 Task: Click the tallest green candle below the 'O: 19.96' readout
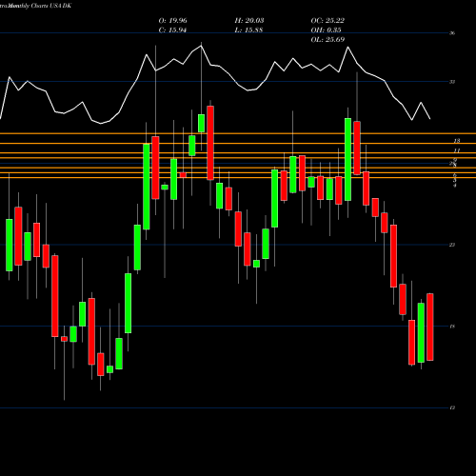[147, 187]
